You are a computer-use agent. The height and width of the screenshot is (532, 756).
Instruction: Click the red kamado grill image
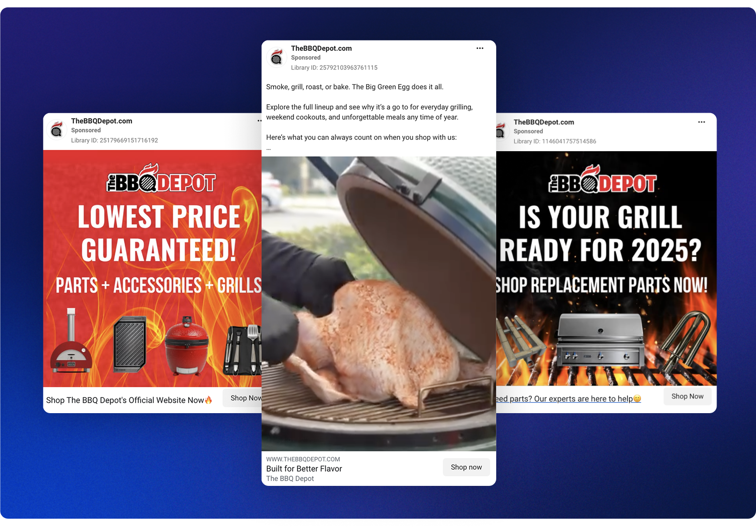pyautogui.click(x=187, y=345)
